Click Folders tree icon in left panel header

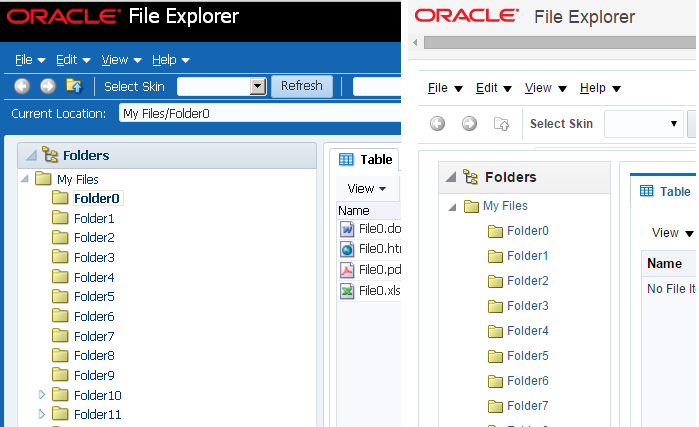point(50,155)
